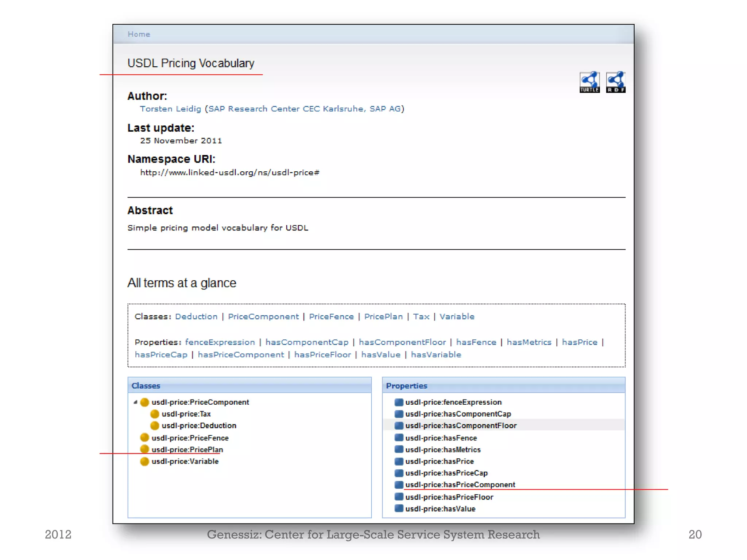The height and width of the screenshot is (560, 747).
Task: Jump to the Deduction class link
Action: pyautogui.click(x=196, y=316)
